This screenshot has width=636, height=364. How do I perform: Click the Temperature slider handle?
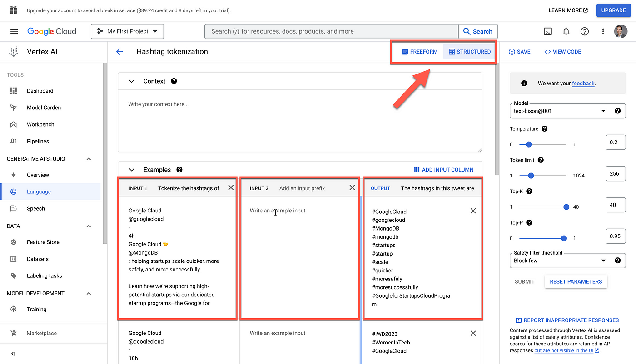(x=528, y=144)
